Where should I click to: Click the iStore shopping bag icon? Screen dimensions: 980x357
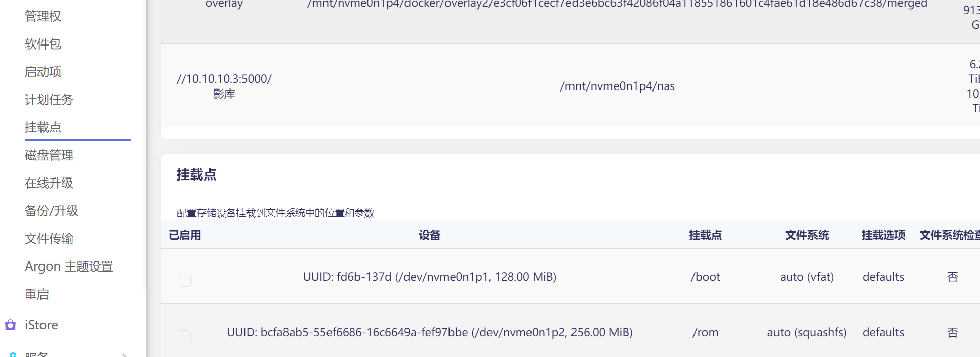(11, 325)
